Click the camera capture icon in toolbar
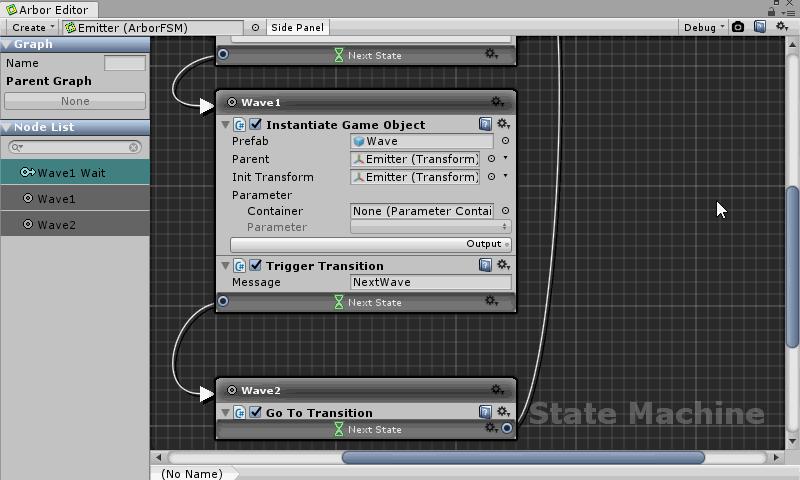Image resolution: width=800 pixels, height=480 pixels. (738, 27)
